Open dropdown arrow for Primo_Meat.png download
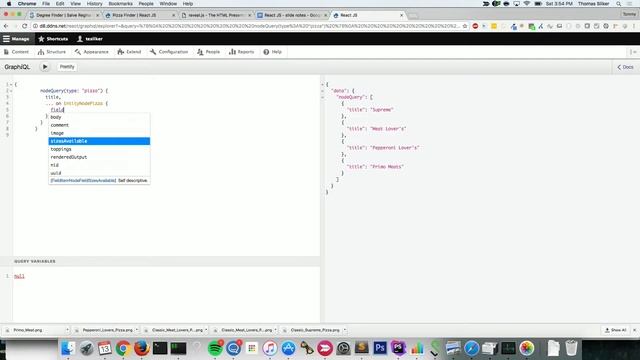Image resolution: width=640 pixels, height=360 pixels. (67, 330)
